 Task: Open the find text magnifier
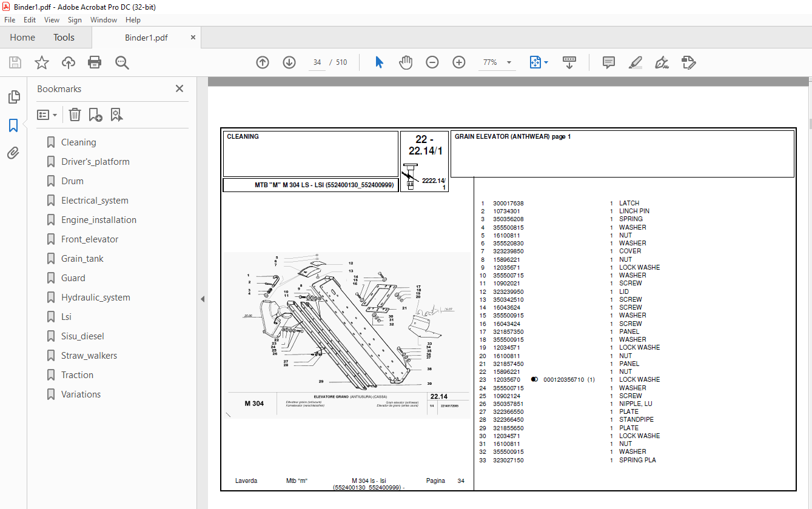(x=122, y=62)
